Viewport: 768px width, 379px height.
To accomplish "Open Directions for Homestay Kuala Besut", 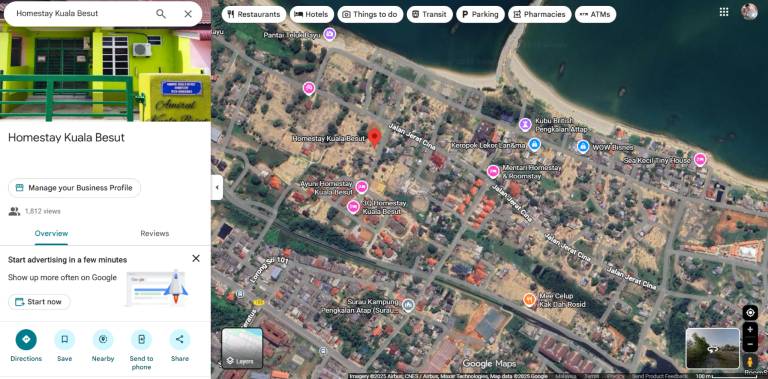I will (x=26, y=339).
